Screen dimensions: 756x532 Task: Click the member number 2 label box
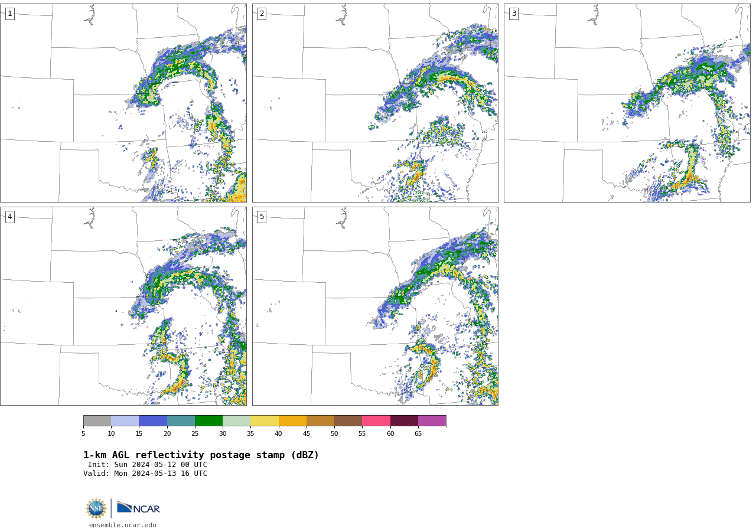click(262, 14)
